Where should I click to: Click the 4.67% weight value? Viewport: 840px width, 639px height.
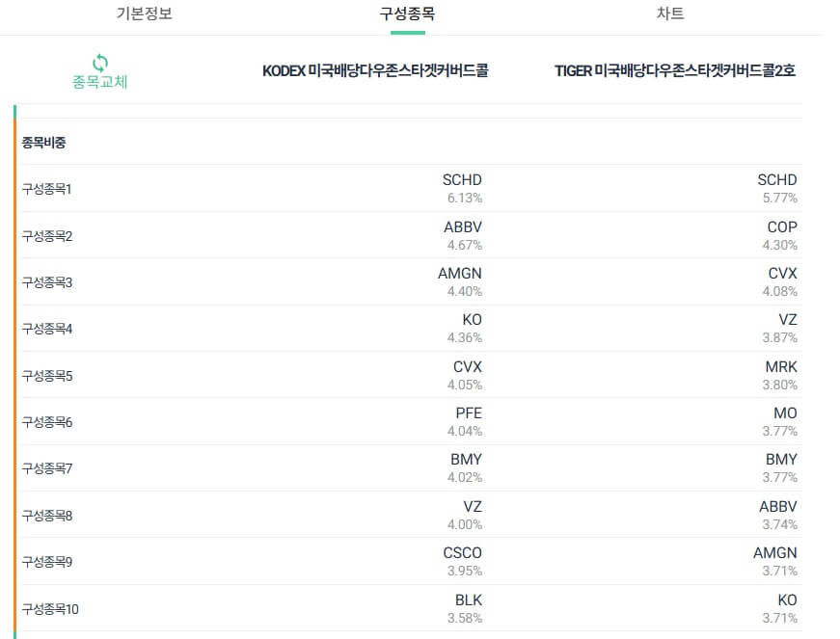465,245
